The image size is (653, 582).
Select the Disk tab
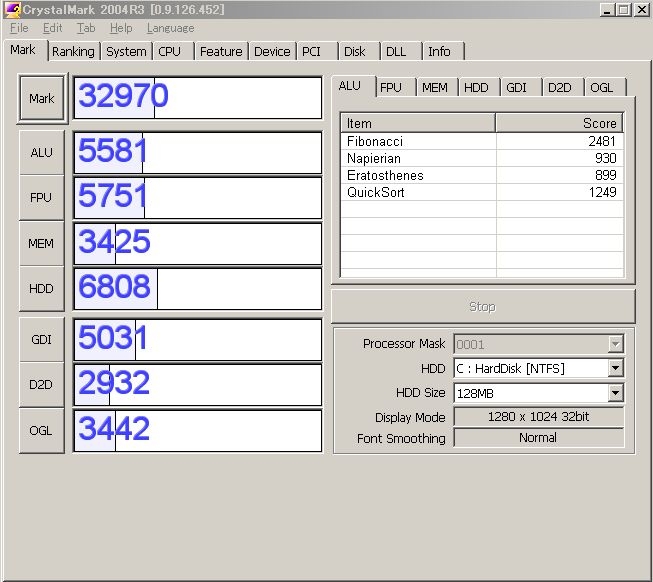click(354, 51)
